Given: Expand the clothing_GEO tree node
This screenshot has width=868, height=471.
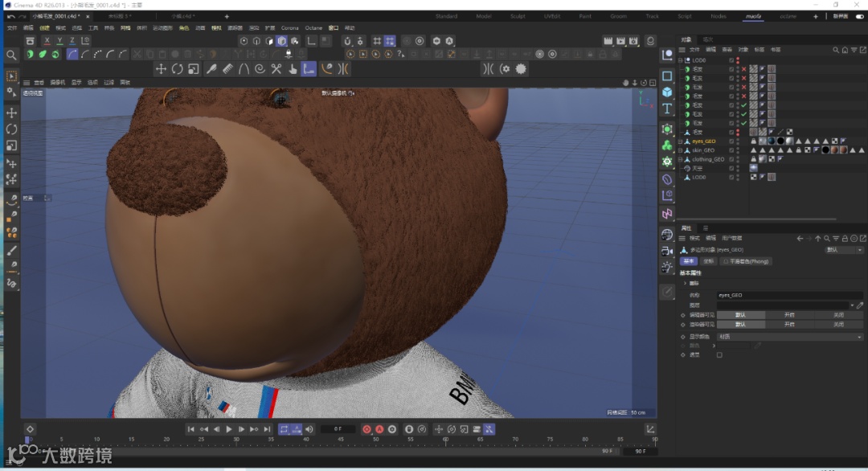Looking at the screenshot, I should 681,159.
